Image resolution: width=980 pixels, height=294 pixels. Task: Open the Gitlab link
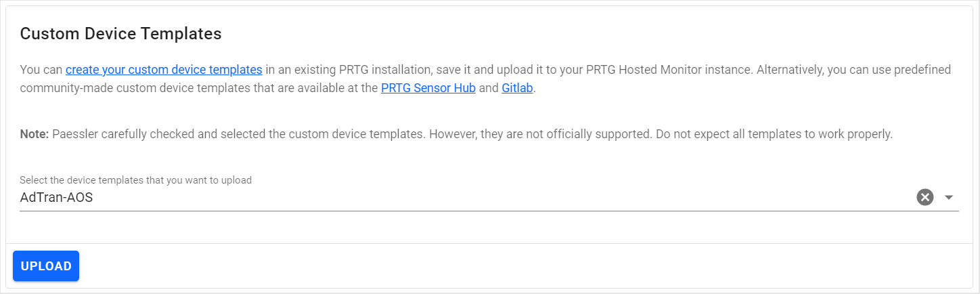tap(518, 88)
